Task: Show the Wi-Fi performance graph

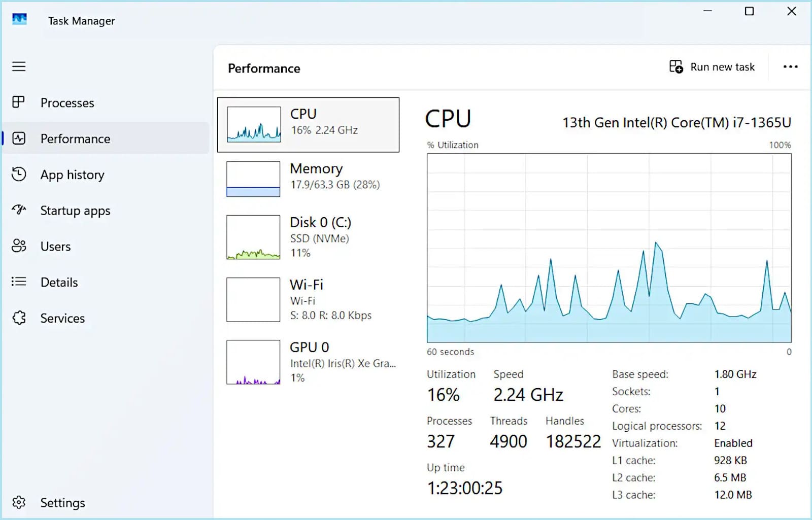Action: (x=253, y=299)
